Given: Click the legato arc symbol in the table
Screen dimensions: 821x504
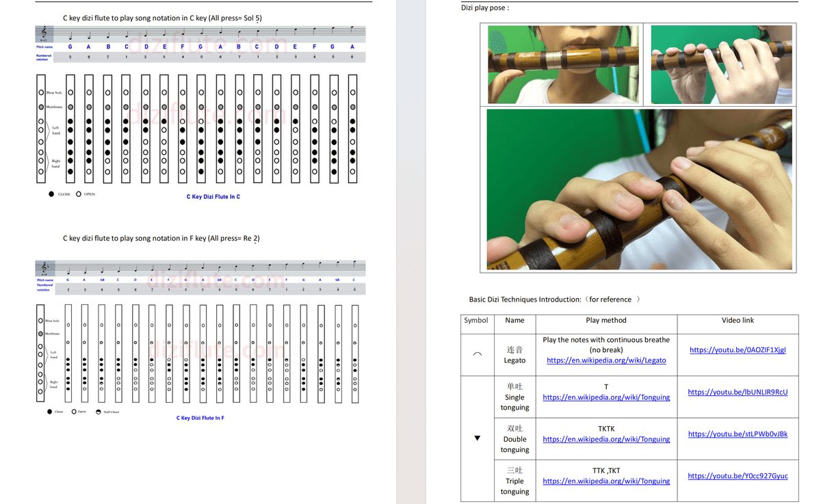Looking at the screenshot, I should pos(477,354).
